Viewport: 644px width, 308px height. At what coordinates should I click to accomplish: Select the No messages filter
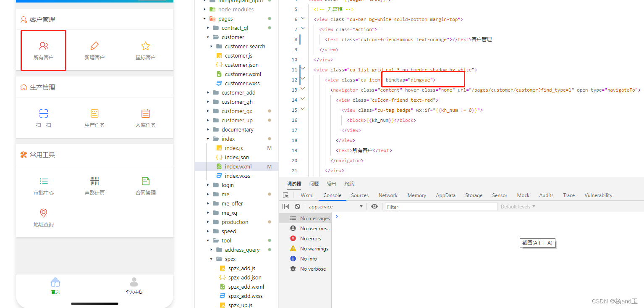coord(305,218)
